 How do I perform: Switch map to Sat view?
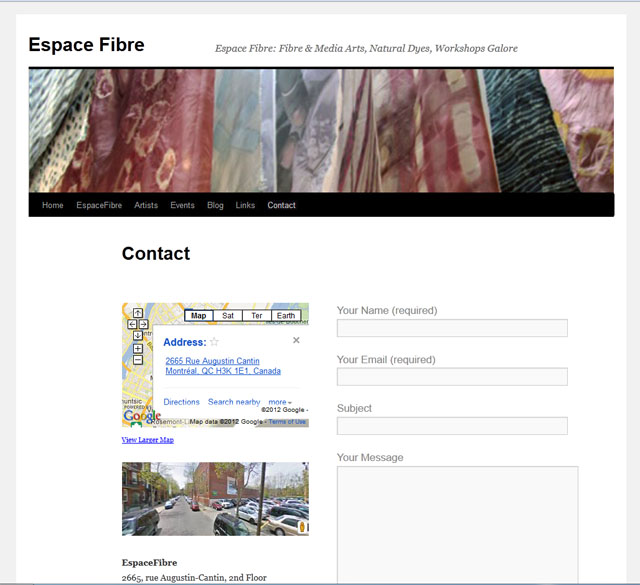(x=228, y=316)
